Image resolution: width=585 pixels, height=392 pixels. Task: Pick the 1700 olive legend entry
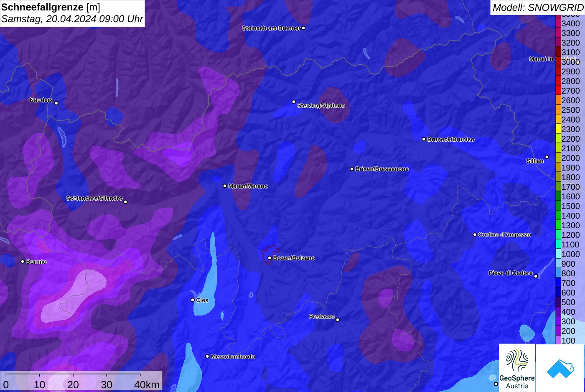558,187
